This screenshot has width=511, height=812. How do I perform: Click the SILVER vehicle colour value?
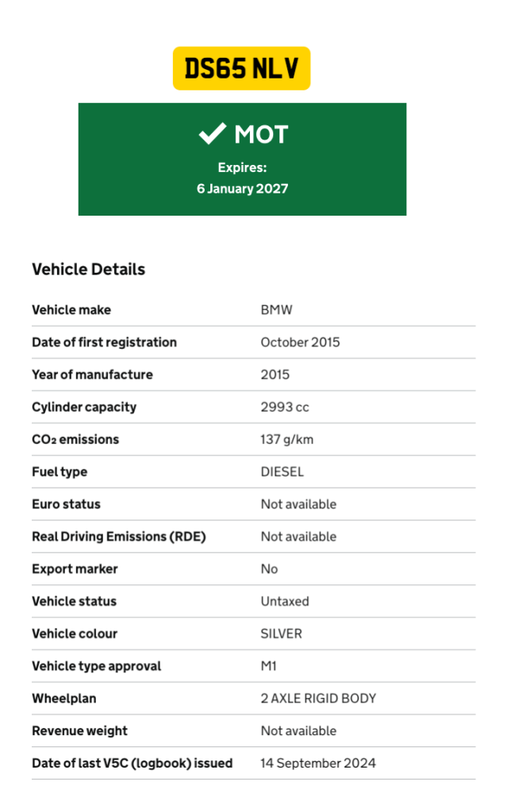[x=281, y=634]
